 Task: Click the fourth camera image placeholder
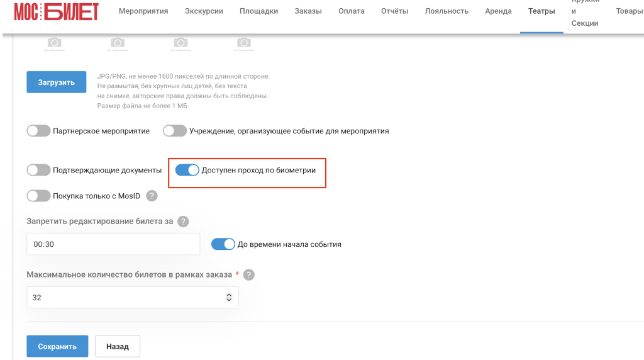(244, 44)
